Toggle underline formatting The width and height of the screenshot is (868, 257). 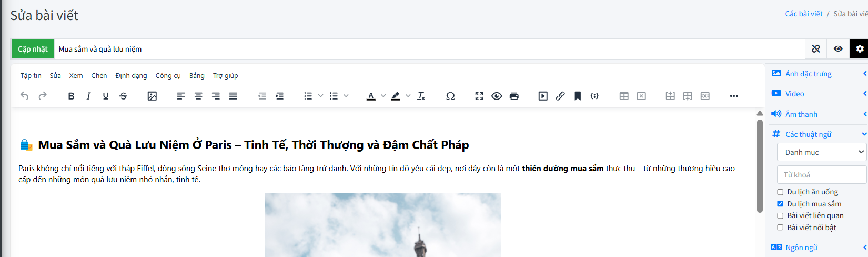(x=106, y=96)
